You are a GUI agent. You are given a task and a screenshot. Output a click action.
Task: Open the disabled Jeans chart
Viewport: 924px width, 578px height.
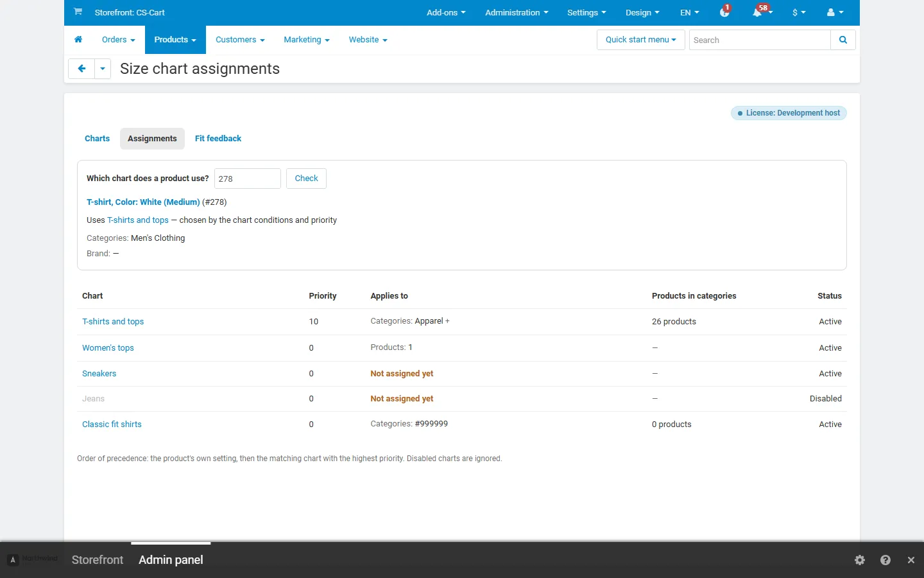pyautogui.click(x=93, y=399)
